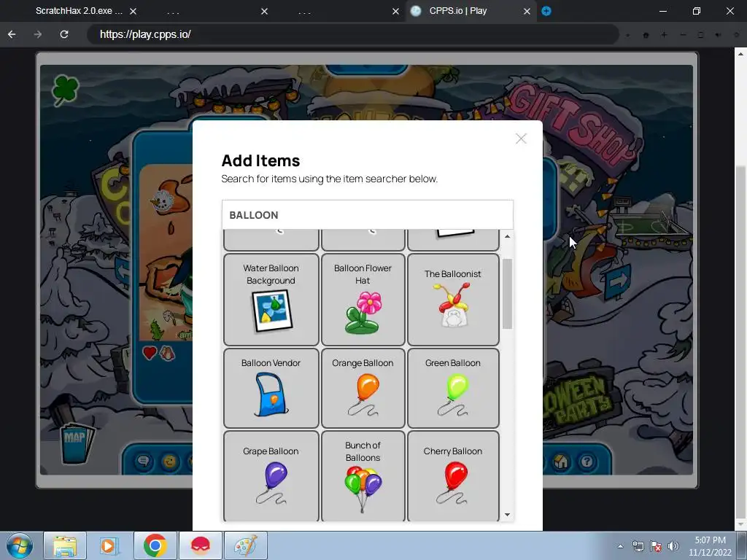Choose the Grape Balloon item
The image size is (747, 560).
271,476
